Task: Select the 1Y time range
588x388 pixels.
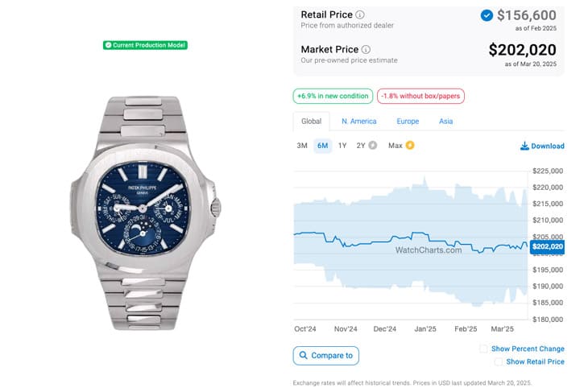Action: (x=342, y=146)
